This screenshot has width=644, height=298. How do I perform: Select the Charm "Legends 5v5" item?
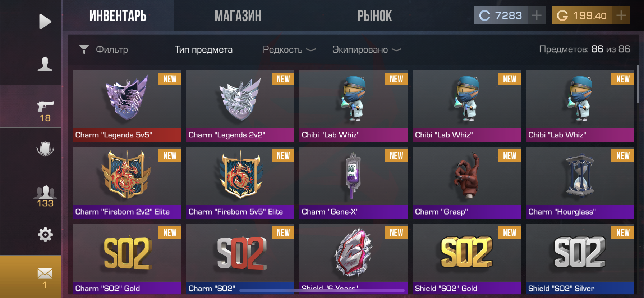click(x=126, y=106)
